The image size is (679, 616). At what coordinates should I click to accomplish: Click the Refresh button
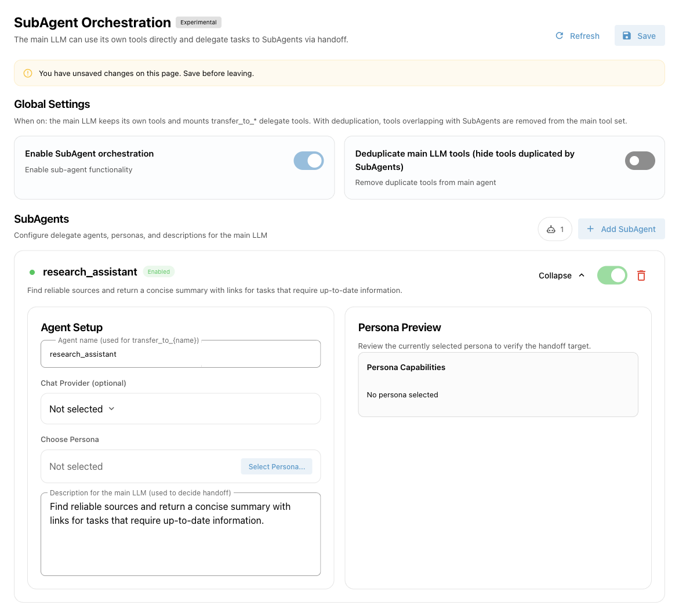pos(577,35)
